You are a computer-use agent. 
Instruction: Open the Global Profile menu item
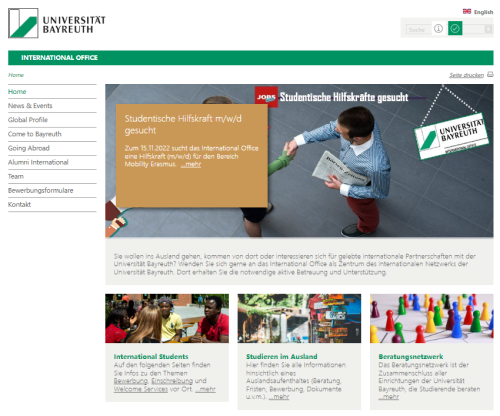click(x=28, y=120)
